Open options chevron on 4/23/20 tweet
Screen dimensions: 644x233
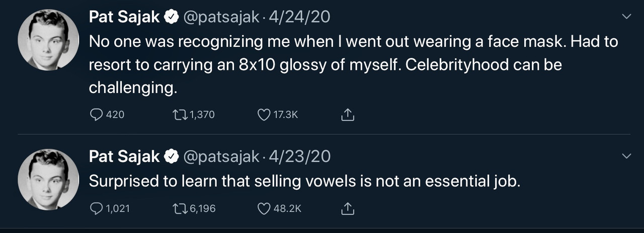626,156
